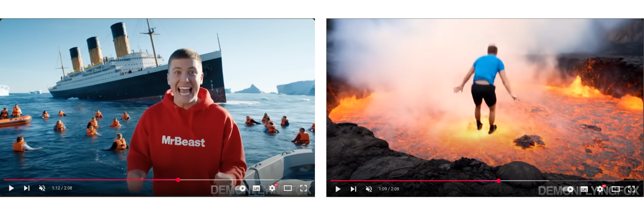
Task: Click the 1:12 / 2:08 time display
Action: click(x=62, y=188)
